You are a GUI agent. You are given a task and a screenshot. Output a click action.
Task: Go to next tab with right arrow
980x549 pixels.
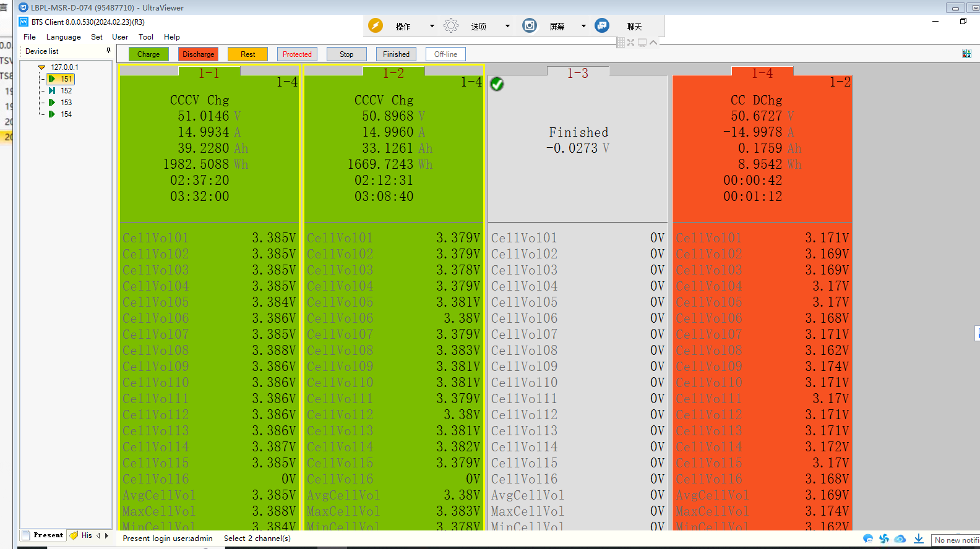point(106,535)
